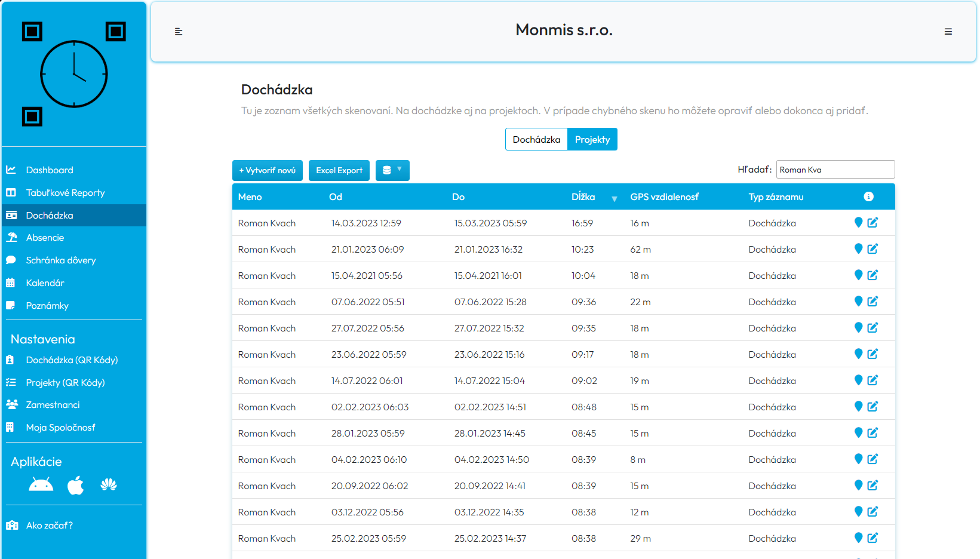
Task: Open the Android app icon
Action: tap(41, 484)
